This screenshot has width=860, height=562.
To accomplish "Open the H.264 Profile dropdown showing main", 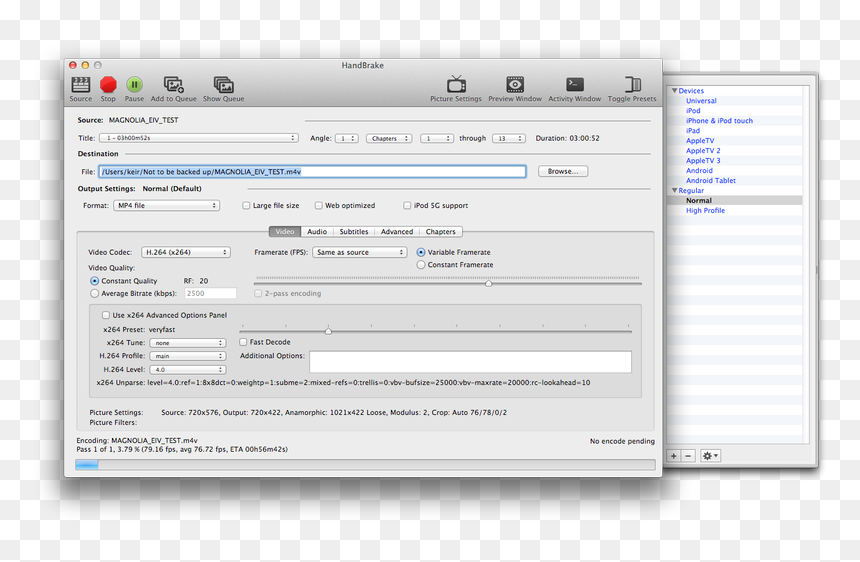I will [x=188, y=356].
